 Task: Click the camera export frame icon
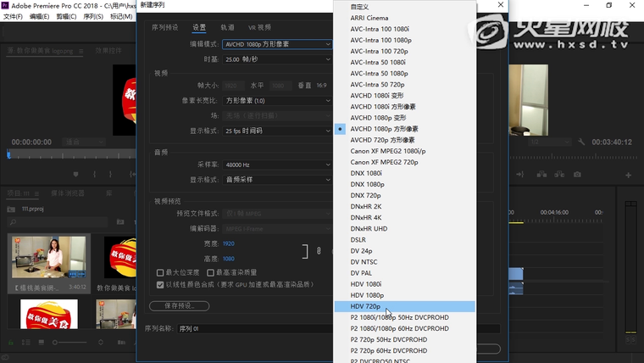[577, 175]
